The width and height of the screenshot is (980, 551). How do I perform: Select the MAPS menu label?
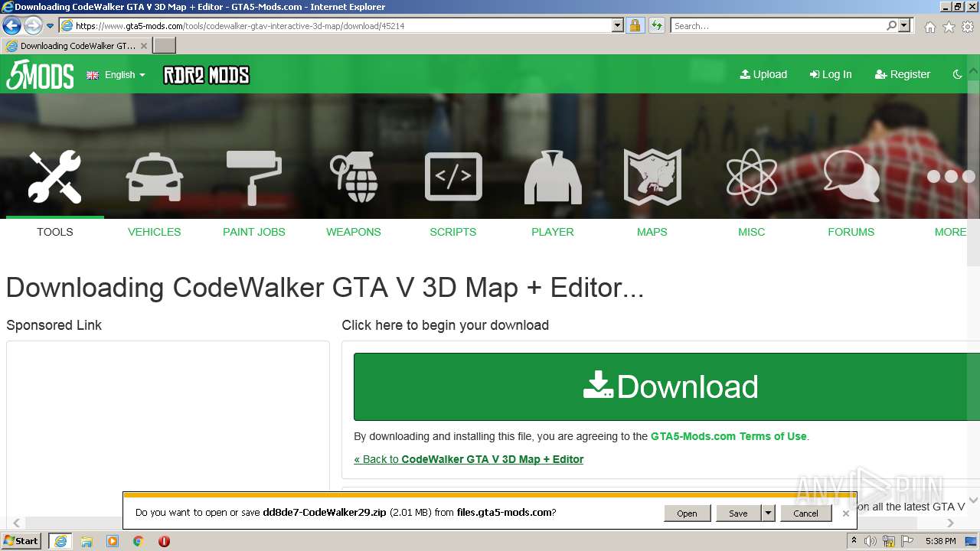[652, 232]
